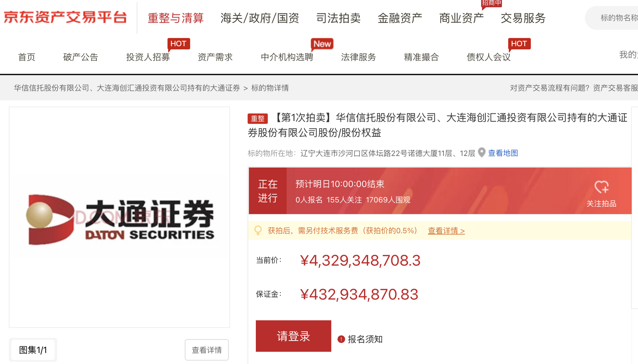
Task: Click the 标的物详情 breadcrumb text
Action: coord(270,88)
